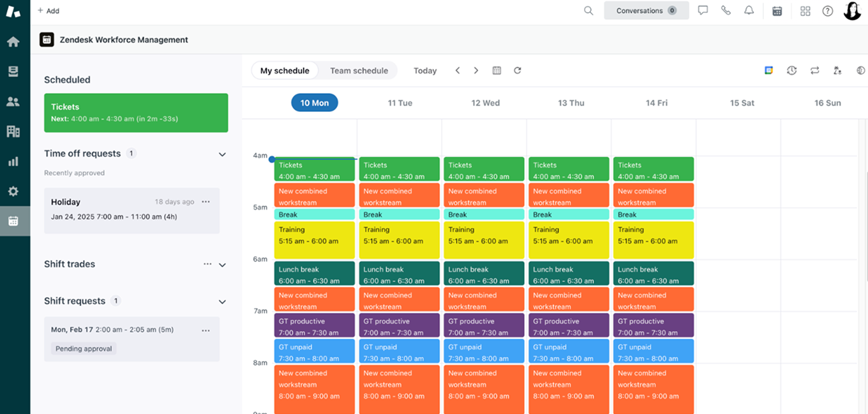Viewport: 868px width, 414px height.
Task: Open the Conversations button
Action: pos(646,11)
